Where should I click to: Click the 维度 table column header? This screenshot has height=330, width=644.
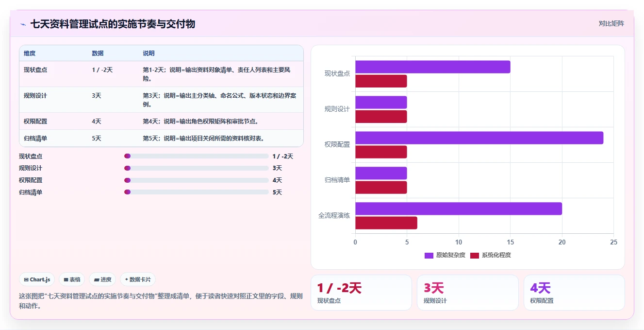(30, 53)
